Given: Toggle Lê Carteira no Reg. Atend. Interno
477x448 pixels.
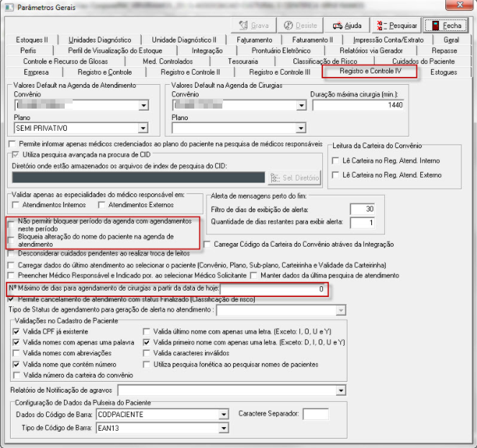Looking at the screenshot, I should coord(335,160).
